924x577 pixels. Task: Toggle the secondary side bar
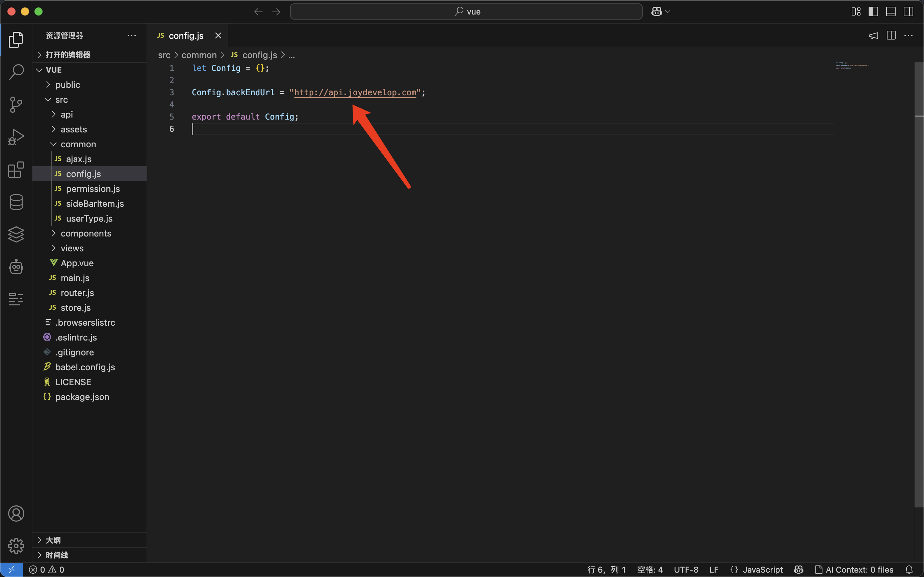tap(908, 12)
